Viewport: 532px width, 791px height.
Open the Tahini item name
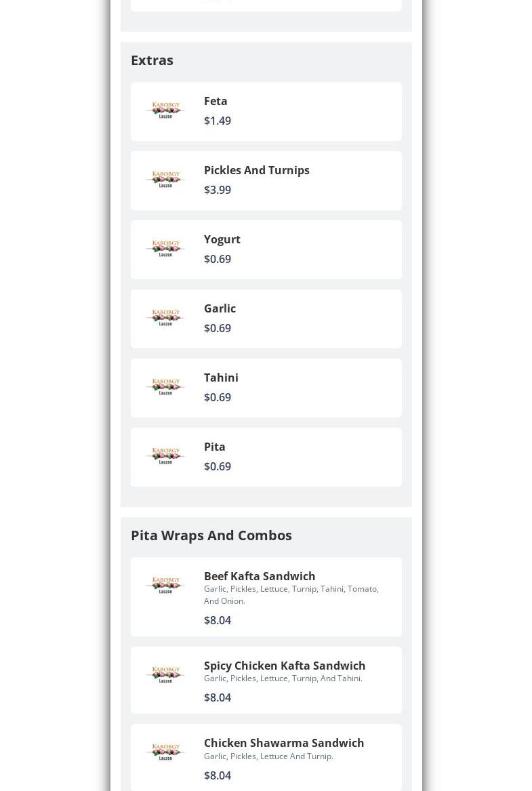221,378
